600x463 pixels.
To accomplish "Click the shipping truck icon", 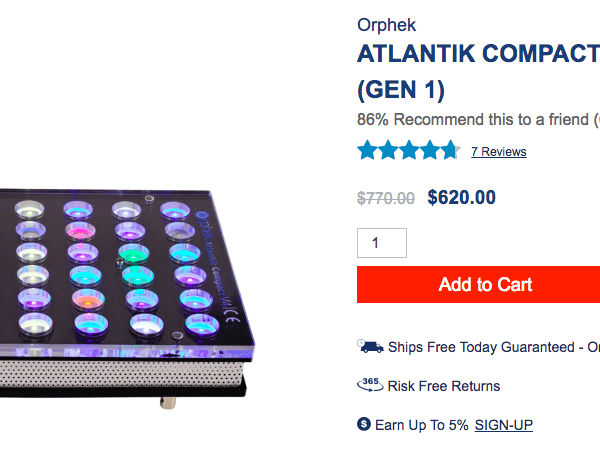I will pos(370,346).
